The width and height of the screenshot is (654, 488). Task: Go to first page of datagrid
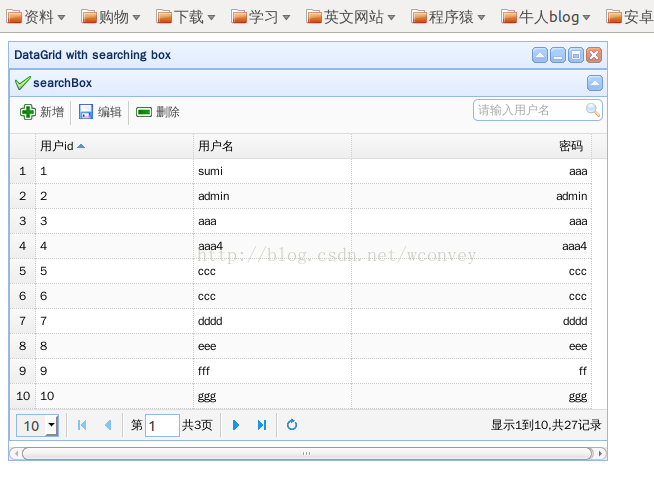point(82,425)
